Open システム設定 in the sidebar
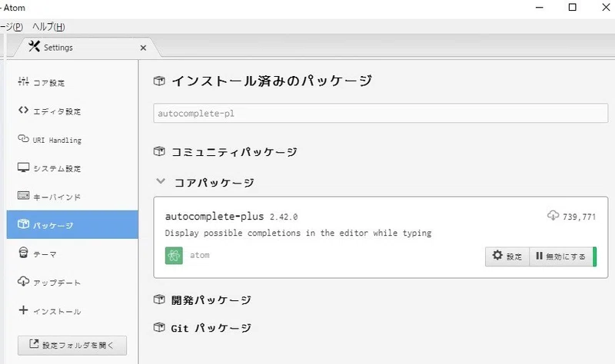 [72, 168]
